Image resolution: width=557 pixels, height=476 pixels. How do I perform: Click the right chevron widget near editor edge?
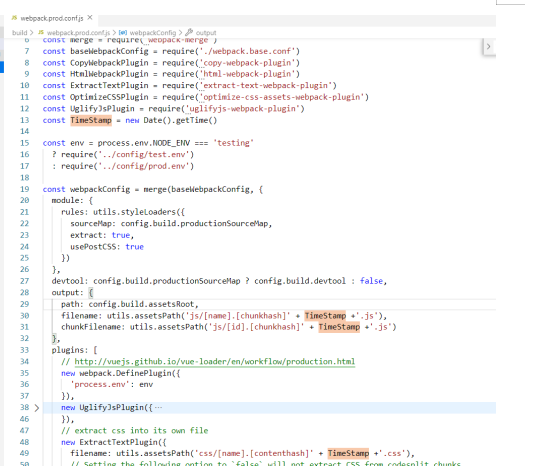(489, 46)
